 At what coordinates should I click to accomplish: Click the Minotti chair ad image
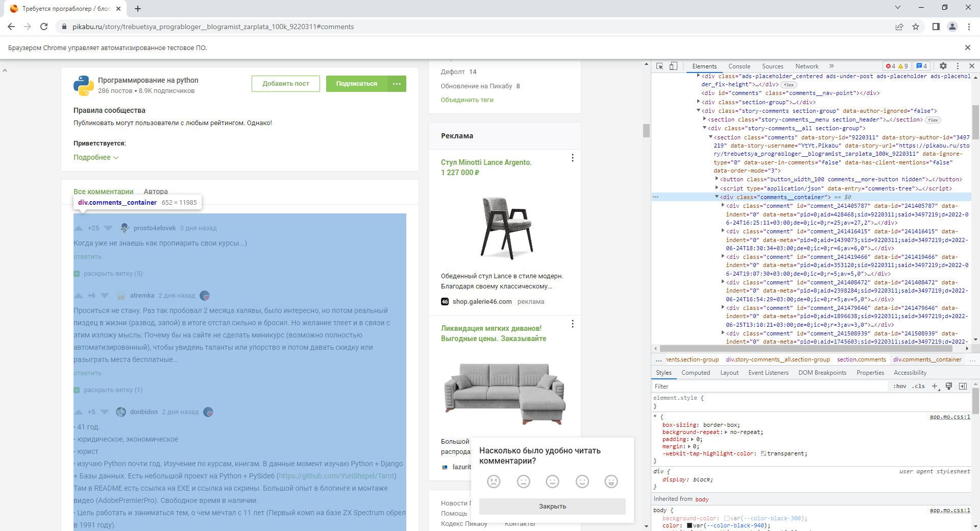[505, 227]
